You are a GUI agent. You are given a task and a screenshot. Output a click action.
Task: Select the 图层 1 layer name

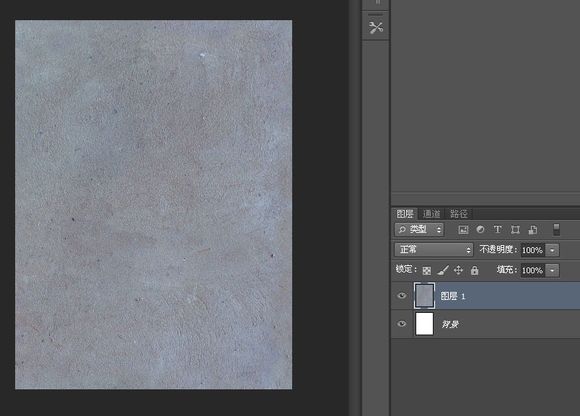pyautogui.click(x=453, y=296)
